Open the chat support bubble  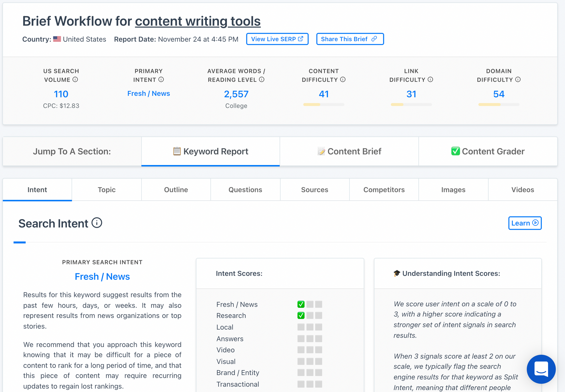click(541, 369)
